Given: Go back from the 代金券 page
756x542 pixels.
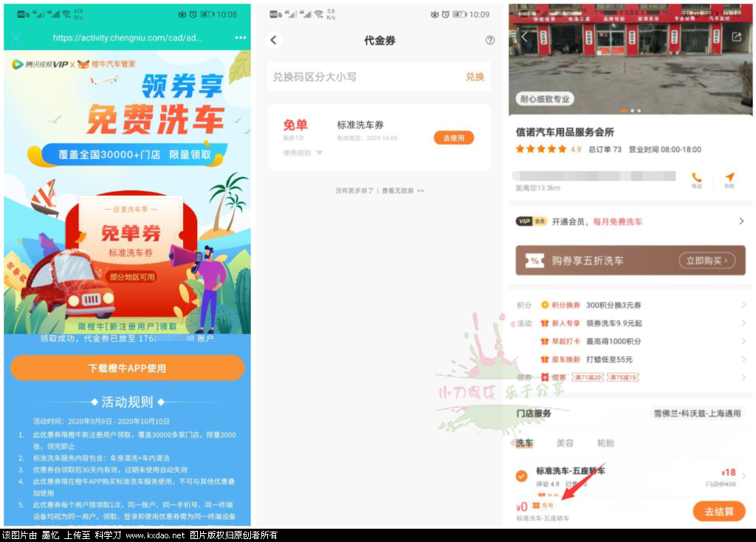Looking at the screenshot, I should pos(273,40).
